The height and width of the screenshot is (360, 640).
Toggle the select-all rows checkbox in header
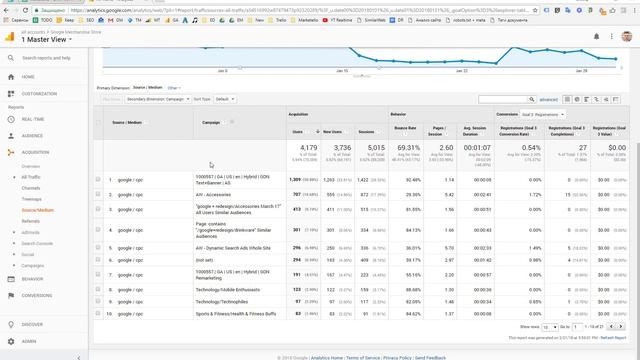click(98, 122)
